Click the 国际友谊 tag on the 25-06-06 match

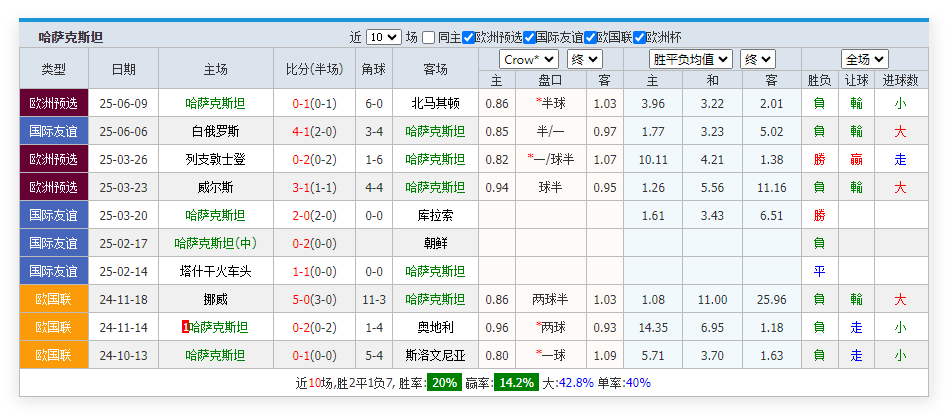pos(53,131)
